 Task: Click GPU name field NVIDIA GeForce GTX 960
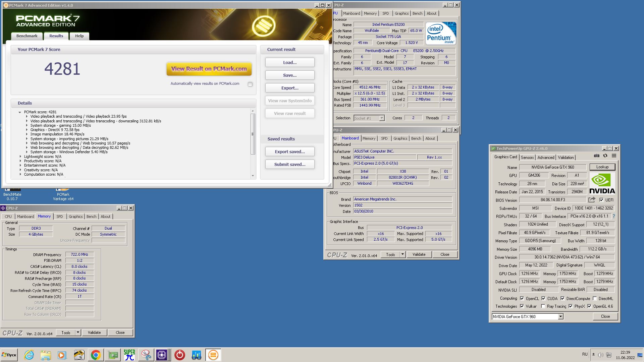coord(552,167)
